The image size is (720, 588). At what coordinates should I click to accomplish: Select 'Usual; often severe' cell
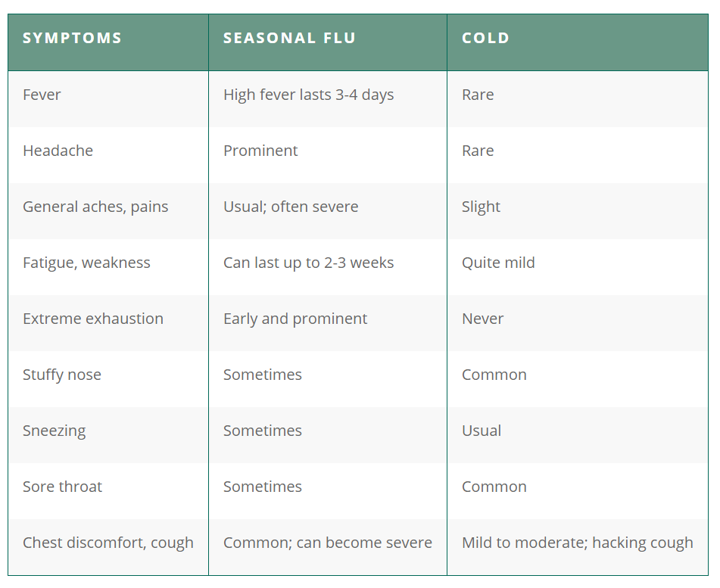point(291,207)
